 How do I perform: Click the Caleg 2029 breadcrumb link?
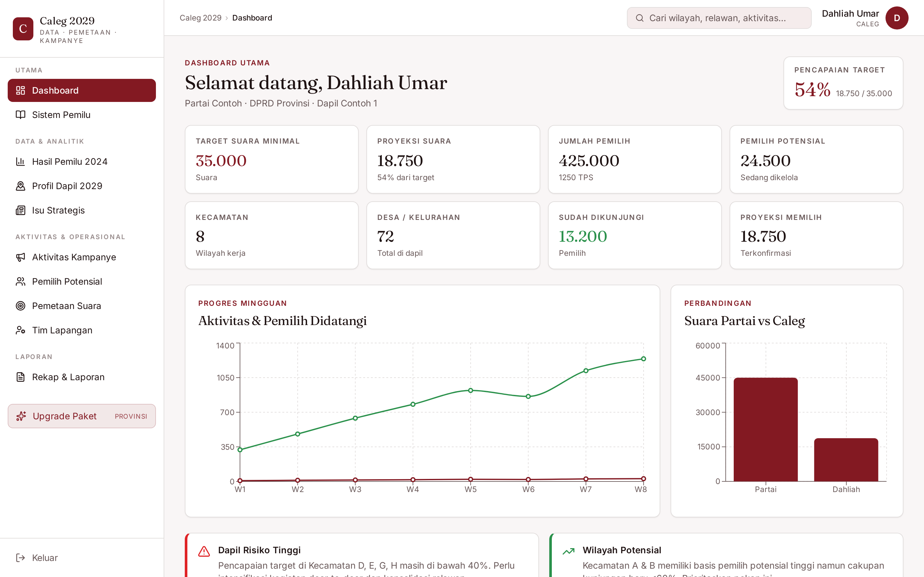(x=201, y=18)
